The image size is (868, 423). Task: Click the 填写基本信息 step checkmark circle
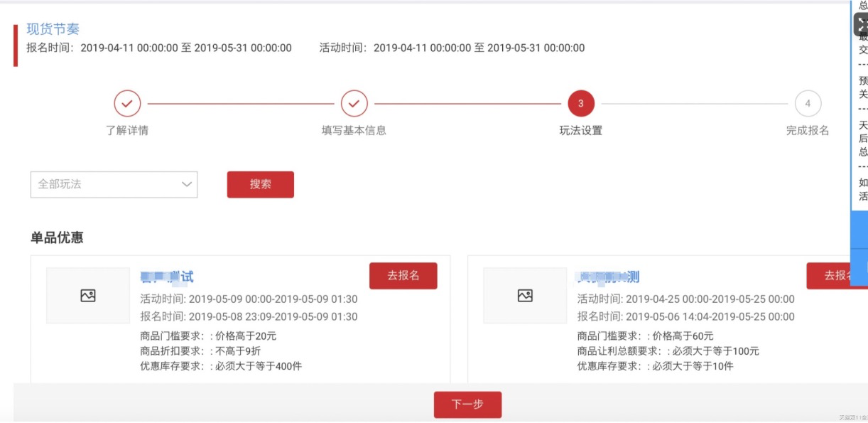pos(354,104)
